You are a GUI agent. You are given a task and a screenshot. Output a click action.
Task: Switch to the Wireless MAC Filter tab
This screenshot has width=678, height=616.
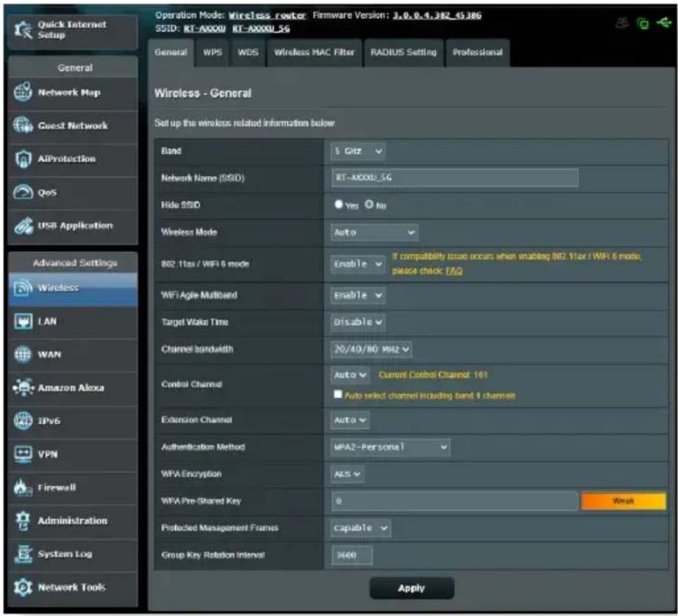tap(314, 53)
